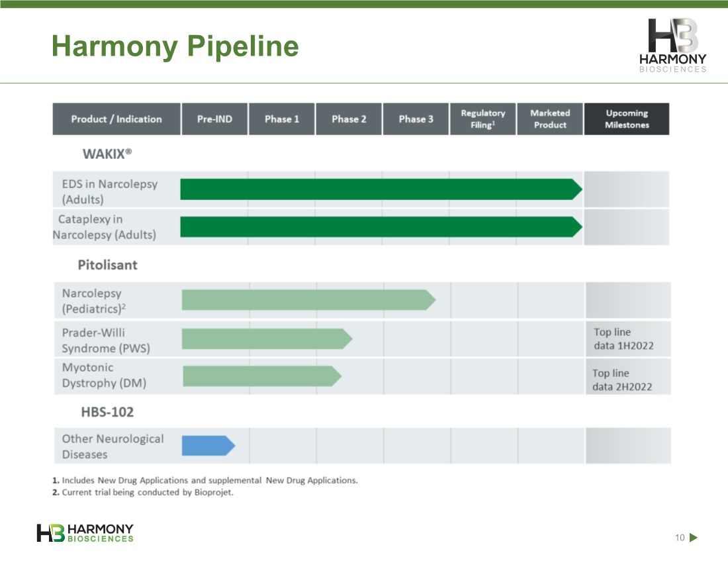Click the next-slide green triangle arrow
The height and width of the screenshot is (563, 728).
pos(694,537)
